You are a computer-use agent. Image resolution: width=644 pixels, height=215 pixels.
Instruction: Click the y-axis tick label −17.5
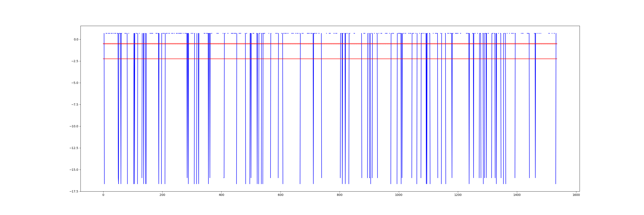tap(74, 192)
